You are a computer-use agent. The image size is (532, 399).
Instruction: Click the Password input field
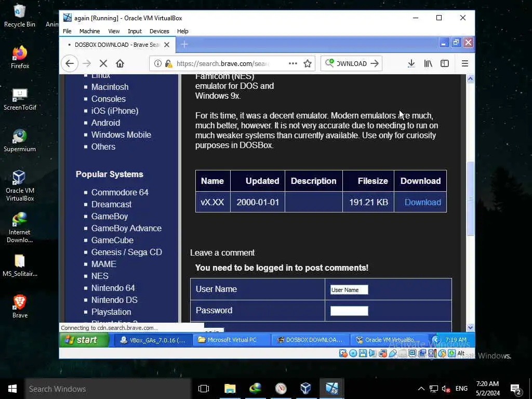[x=349, y=311]
